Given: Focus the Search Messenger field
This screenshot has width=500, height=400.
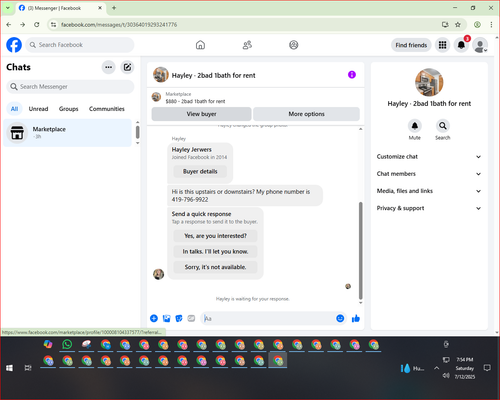Looking at the screenshot, I should tap(70, 87).
